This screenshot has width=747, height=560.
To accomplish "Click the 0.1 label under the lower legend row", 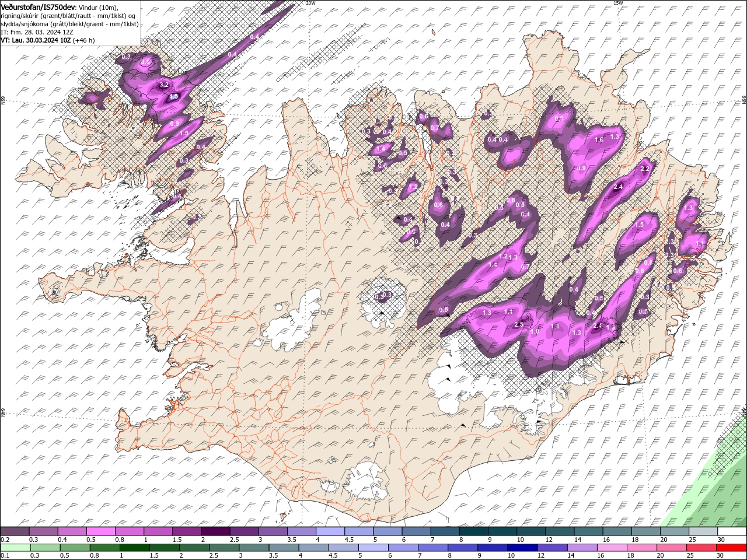I will click(5, 556).
